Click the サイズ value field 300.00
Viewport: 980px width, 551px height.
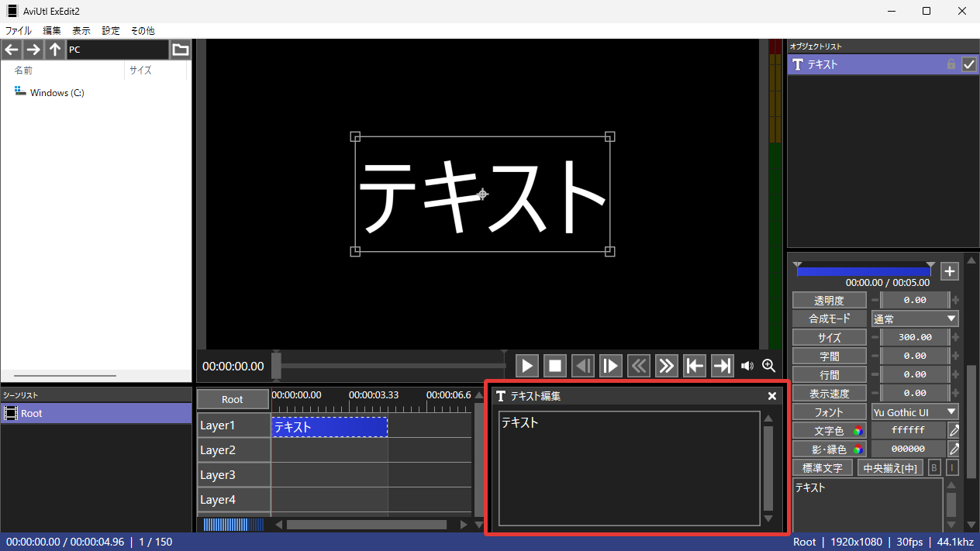pyautogui.click(x=915, y=337)
